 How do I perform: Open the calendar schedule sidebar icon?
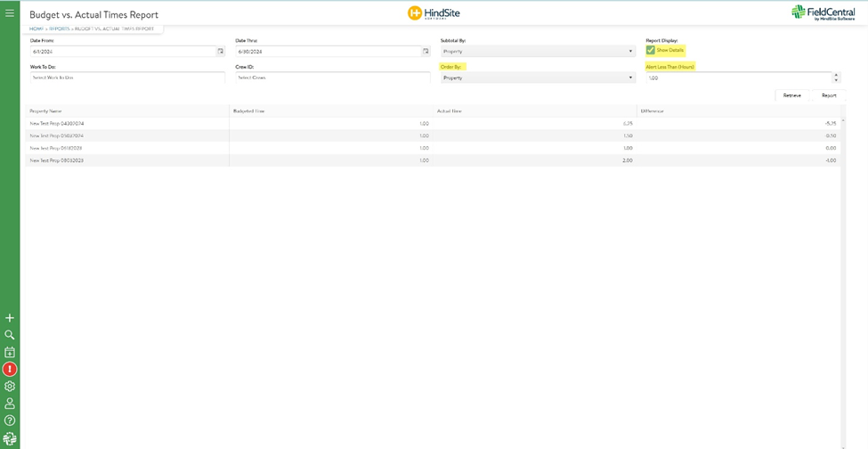coord(10,352)
